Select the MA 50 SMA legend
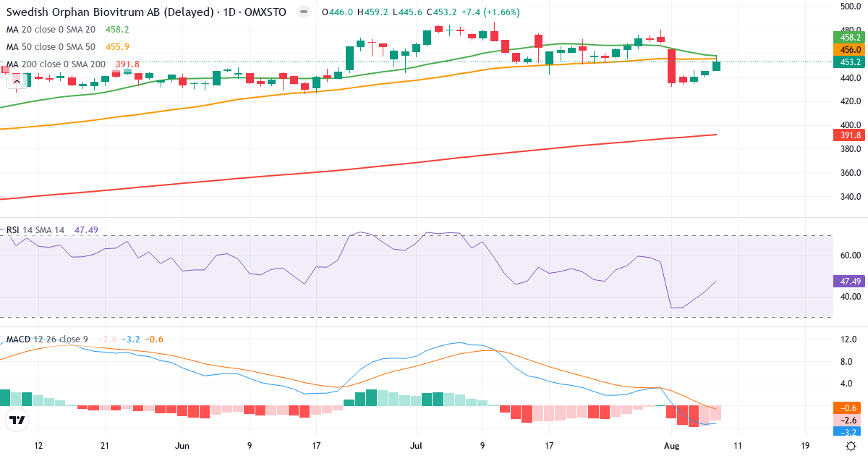Image resolution: width=868 pixels, height=456 pixels. point(51,47)
